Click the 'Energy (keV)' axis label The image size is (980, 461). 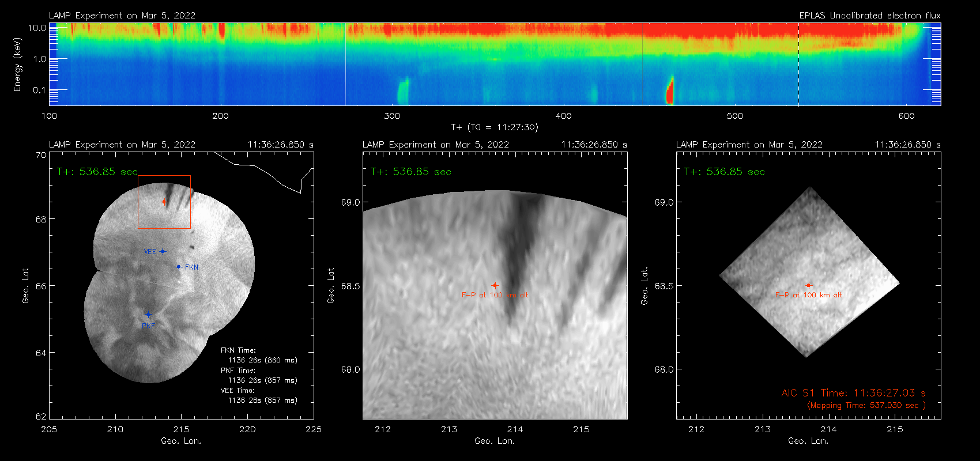17,65
